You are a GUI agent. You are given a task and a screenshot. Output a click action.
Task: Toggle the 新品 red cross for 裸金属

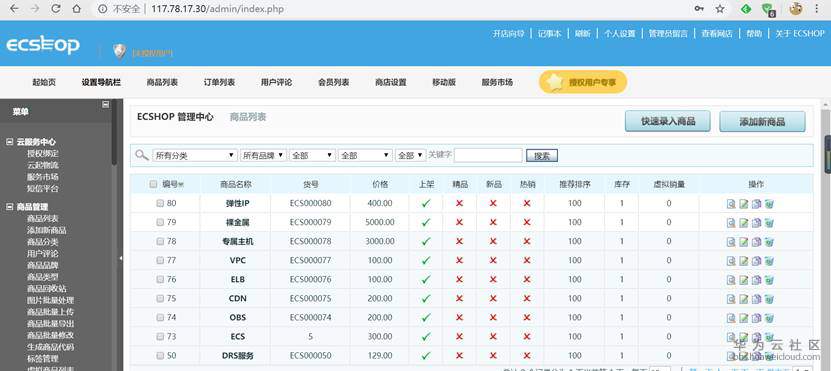(493, 223)
